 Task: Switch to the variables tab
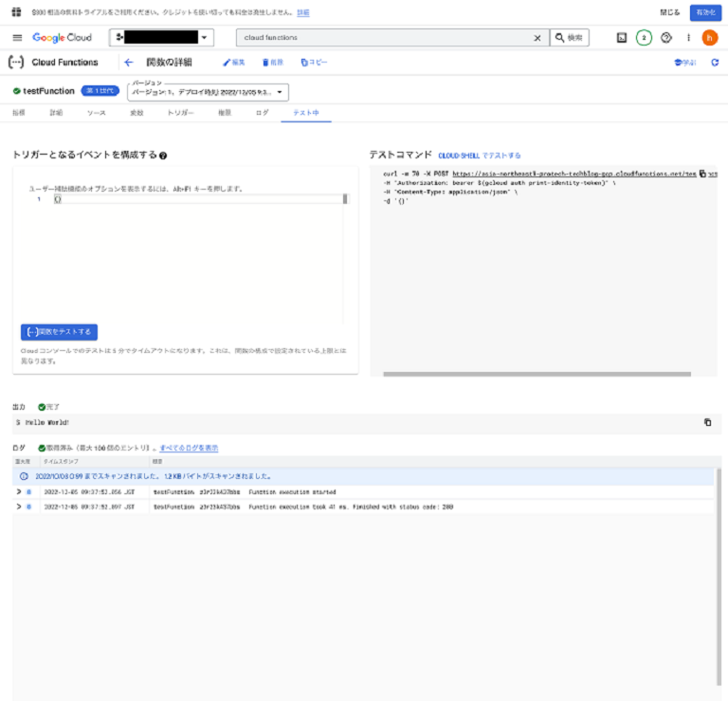[136, 113]
